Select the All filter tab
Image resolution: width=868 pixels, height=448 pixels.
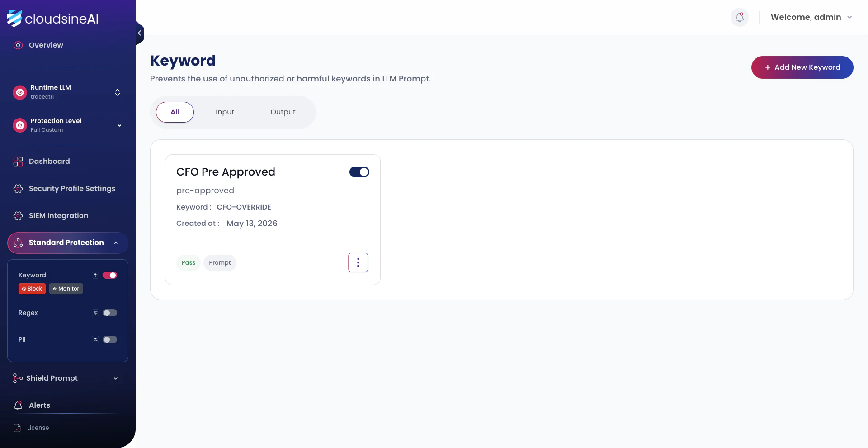pyautogui.click(x=175, y=112)
